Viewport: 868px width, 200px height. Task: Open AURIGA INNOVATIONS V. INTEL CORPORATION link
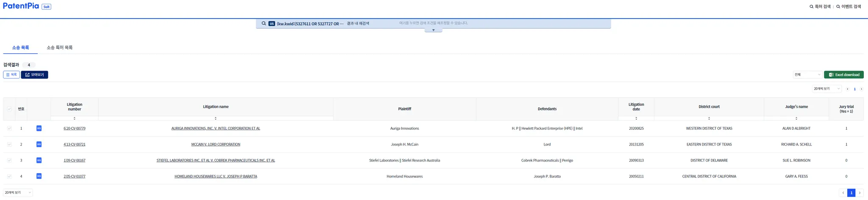[x=216, y=129]
